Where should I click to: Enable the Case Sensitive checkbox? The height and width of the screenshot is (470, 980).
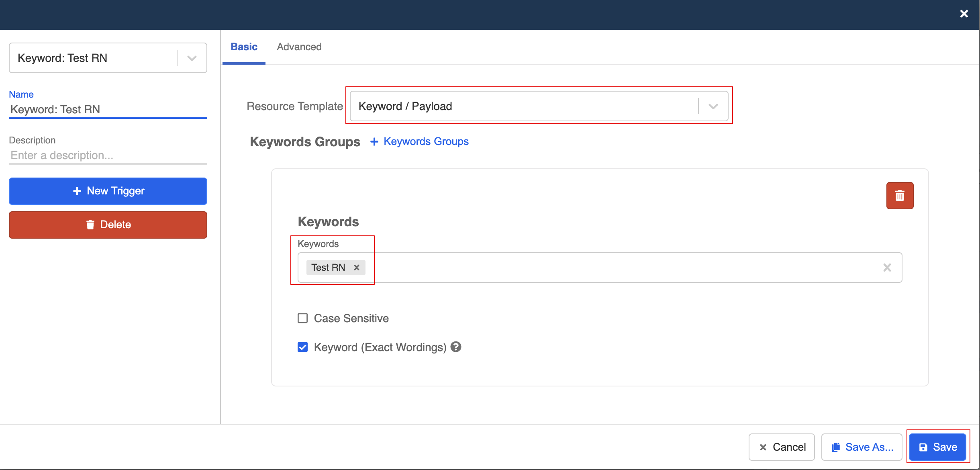[x=303, y=318]
